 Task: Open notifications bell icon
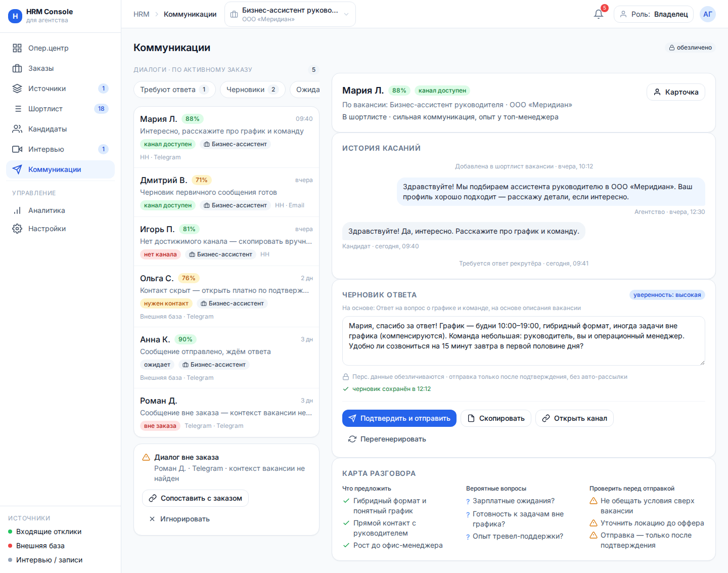[599, 14]
